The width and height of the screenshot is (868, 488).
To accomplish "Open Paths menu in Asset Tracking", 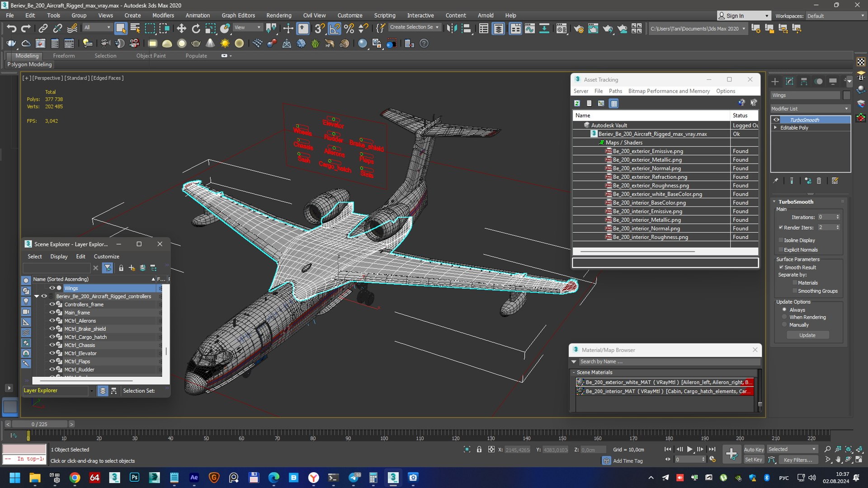I will pos(615,91).
